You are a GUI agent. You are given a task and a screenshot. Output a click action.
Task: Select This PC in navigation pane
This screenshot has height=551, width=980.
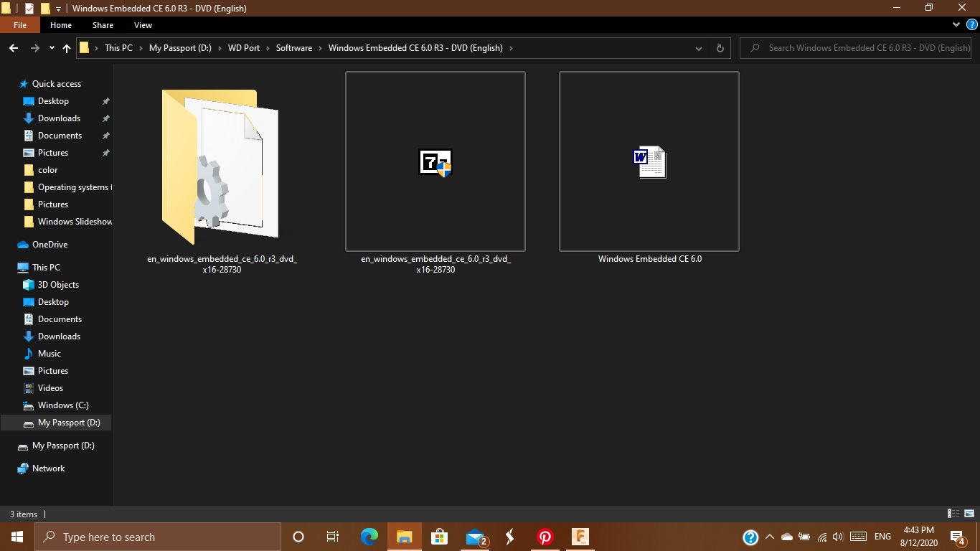(46, 268)
